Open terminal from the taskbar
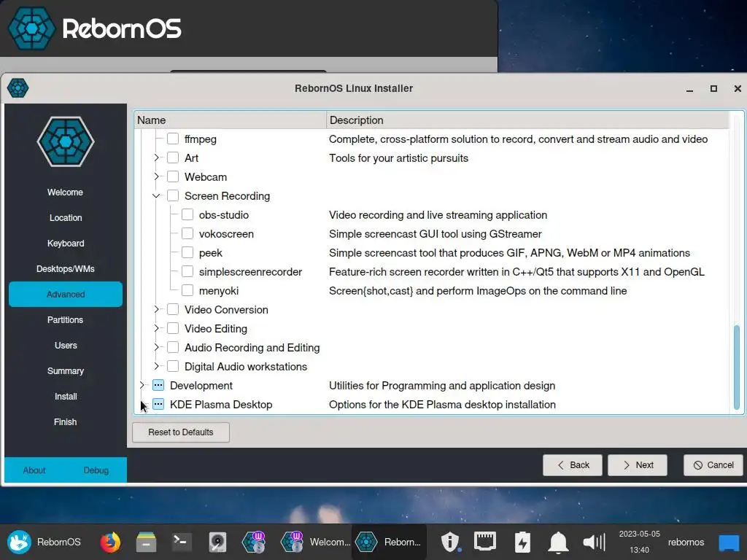Image resolution: width=747 pixels, height=560 pixels. (x=182, y=542)
